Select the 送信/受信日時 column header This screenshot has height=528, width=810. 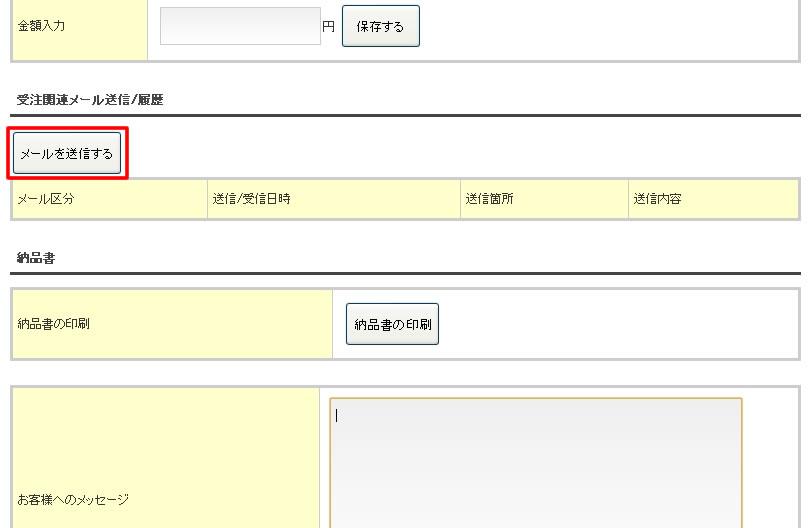[251, 199]
